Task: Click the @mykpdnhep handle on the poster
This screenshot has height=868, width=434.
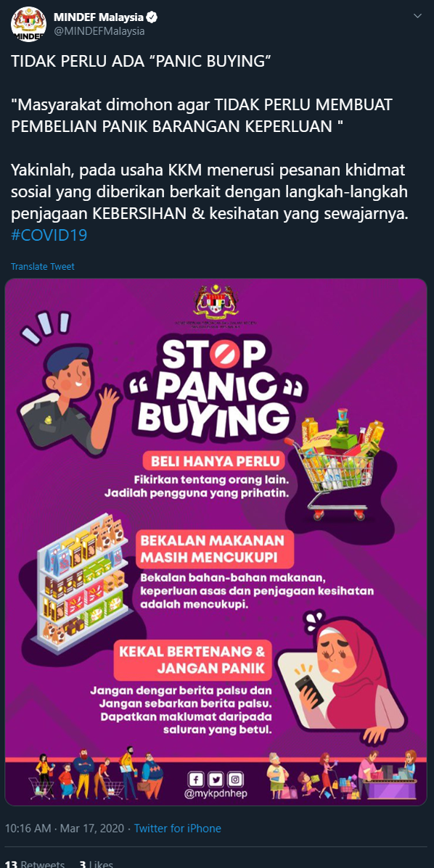Action: pyautogui.click(x=216, y=794)
